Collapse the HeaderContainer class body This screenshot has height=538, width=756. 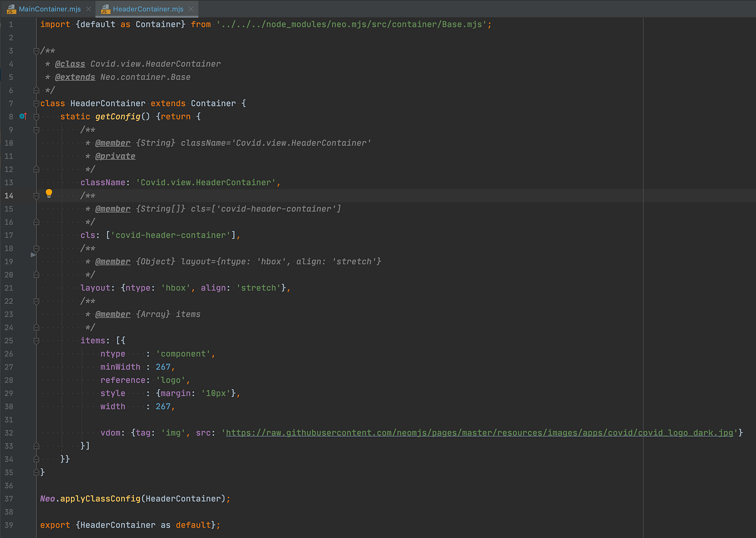[36, 103]
